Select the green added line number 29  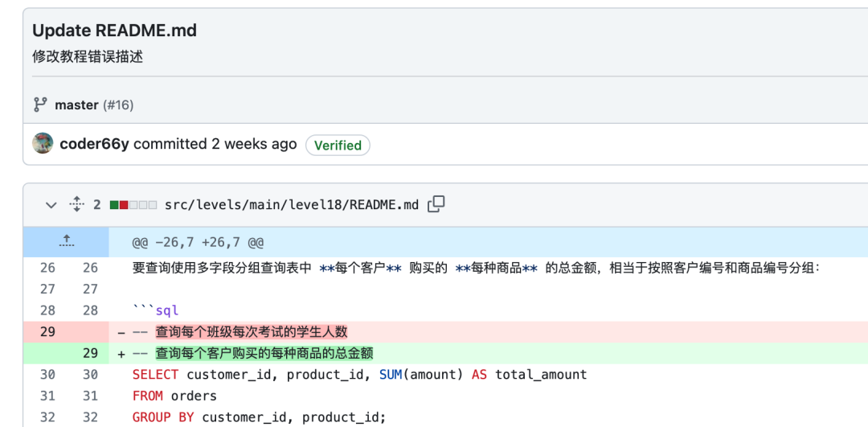90,353
